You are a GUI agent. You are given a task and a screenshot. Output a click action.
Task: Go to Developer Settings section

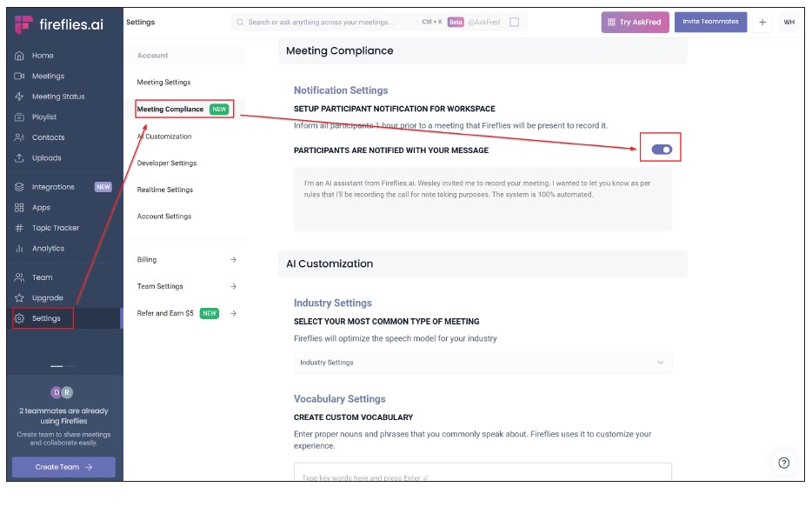pyautogui.click(x=167, y=163)
